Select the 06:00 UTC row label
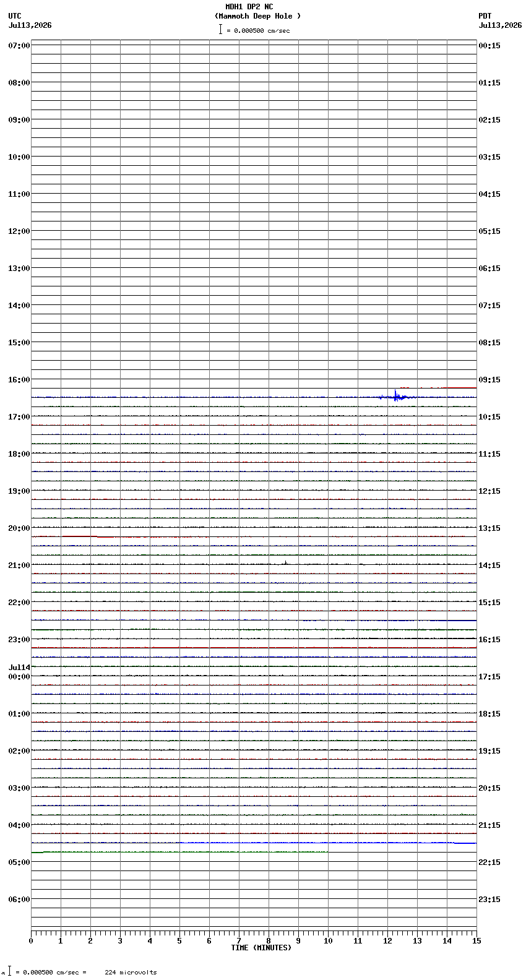The image size is (526, 980). click(x=19, y=900)
